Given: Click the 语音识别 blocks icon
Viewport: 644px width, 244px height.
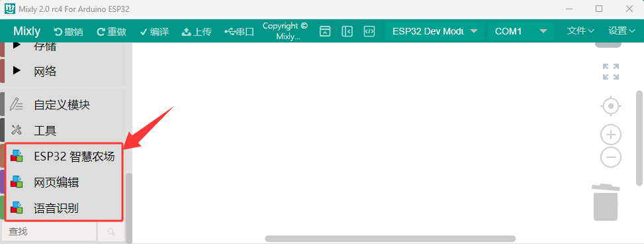Looking at the screenshot, I should [17, 207].
